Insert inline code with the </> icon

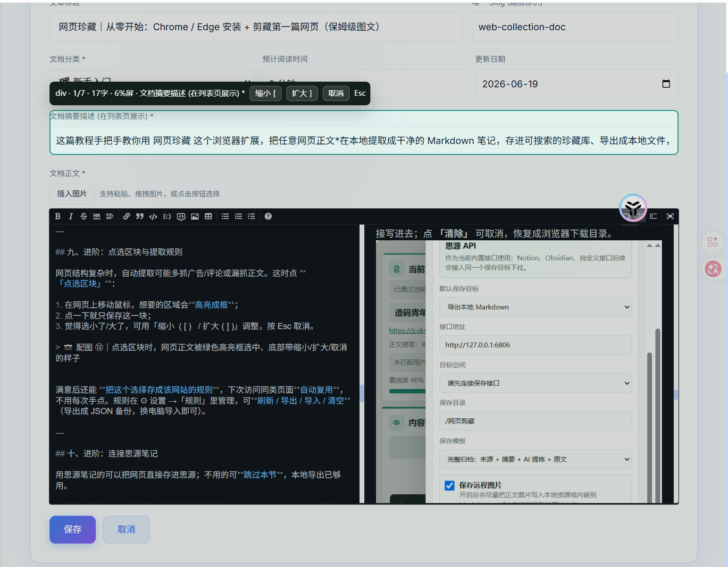click(153, 216)
